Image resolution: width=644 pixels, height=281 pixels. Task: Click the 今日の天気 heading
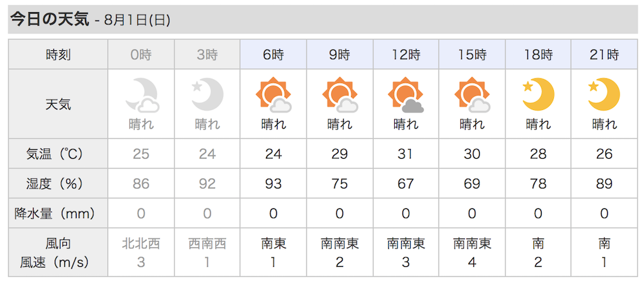(x=50, y=19)
